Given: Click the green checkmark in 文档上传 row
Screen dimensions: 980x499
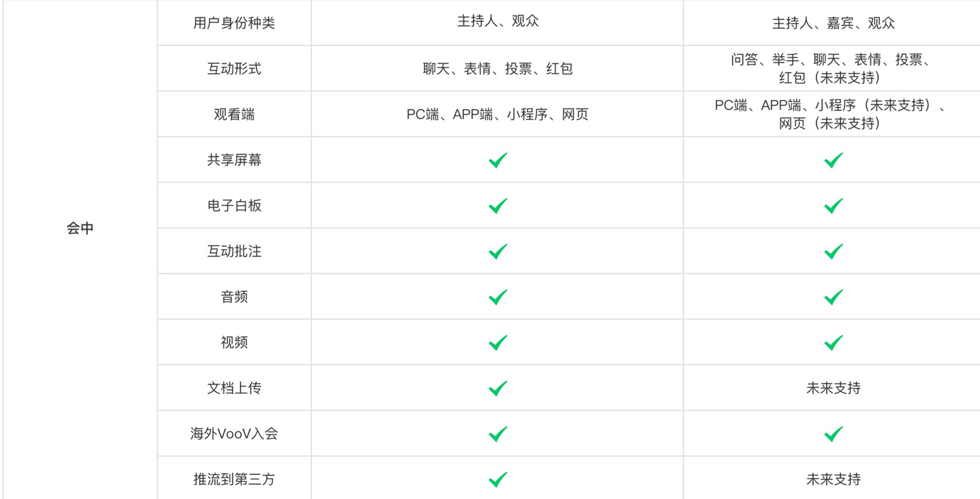Looking at the screenshot, I should point(498,388).
